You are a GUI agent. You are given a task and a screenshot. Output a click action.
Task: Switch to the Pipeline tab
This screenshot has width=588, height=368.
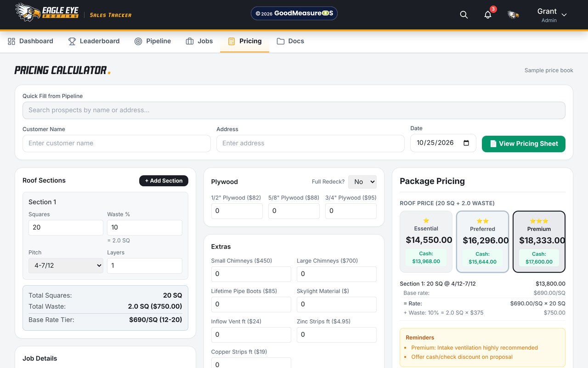153,41
